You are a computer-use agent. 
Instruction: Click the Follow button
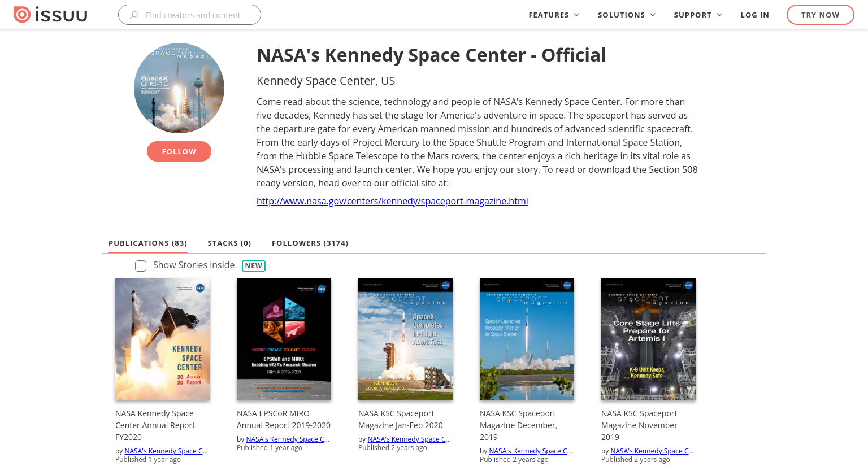179,151
